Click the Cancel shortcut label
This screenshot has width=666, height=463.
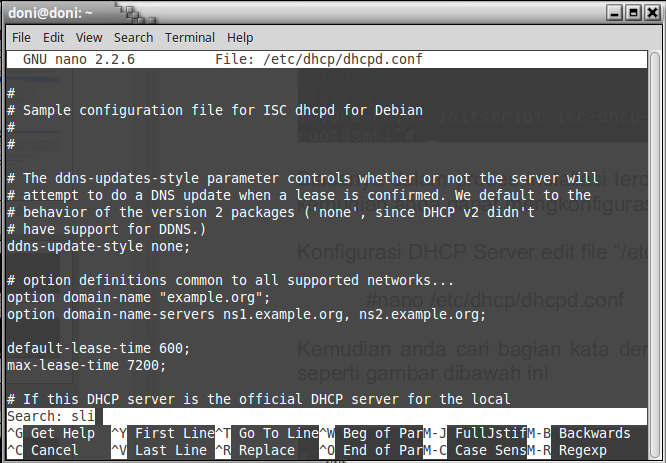tap(54, 450)
